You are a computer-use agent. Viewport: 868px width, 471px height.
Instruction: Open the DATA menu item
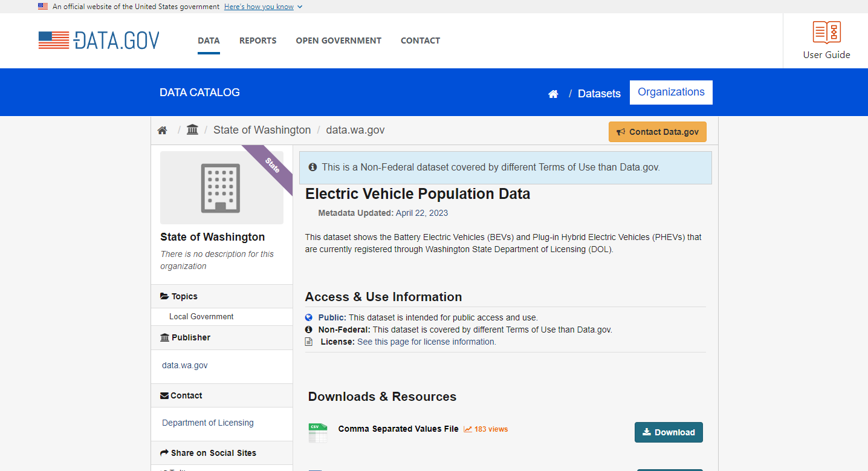(209, 41)
